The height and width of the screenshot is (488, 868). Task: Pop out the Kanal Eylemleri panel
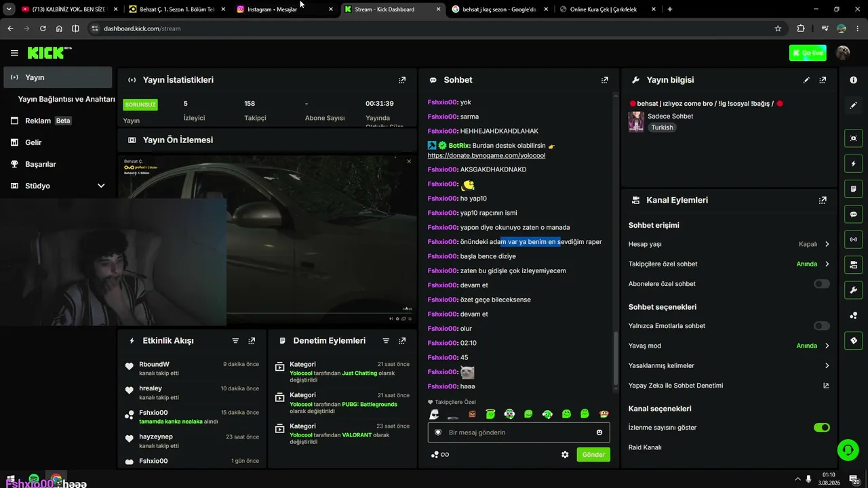pyautogui.click(x=823, y=201)
